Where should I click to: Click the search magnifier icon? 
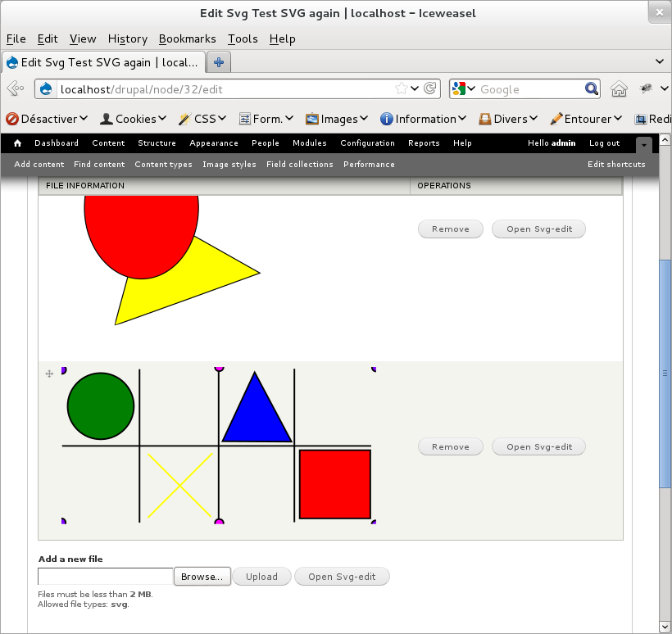[592, 89]
